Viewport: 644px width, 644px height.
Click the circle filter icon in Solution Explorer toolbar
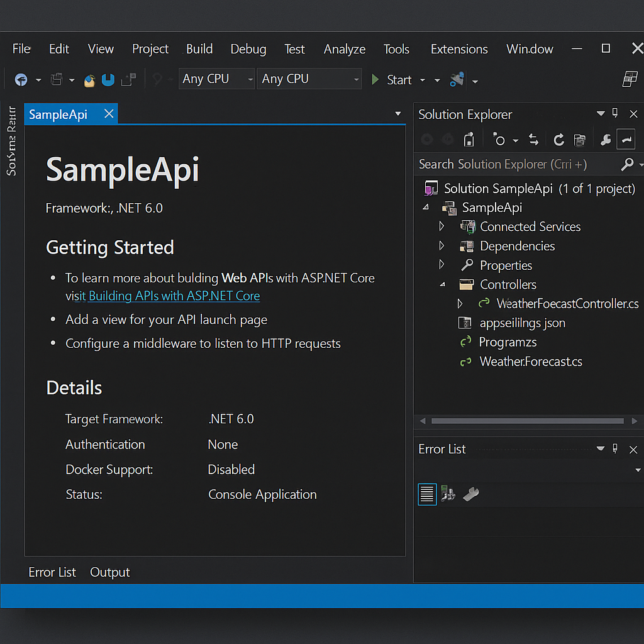(x=499, y=140)
